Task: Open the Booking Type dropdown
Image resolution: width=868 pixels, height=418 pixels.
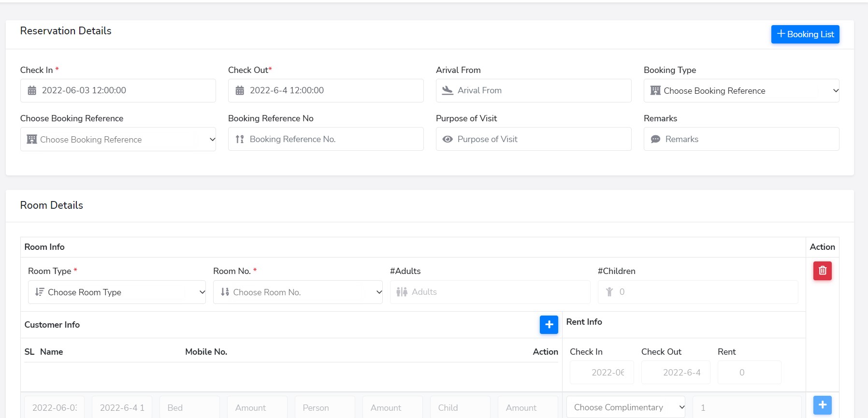Action: pyautogui.click(x=741, y=91)
